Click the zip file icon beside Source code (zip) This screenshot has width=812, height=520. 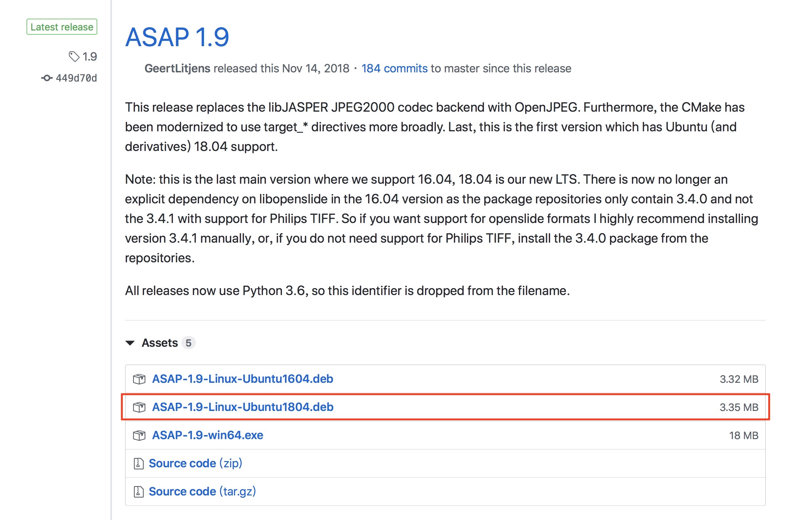click(x=138, y=463)
